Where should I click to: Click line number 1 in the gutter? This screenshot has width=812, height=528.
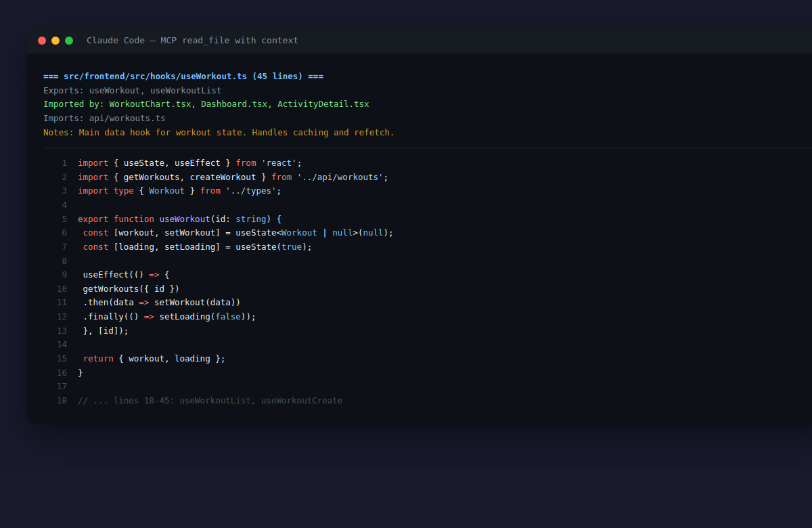click(x=64, y=163)
